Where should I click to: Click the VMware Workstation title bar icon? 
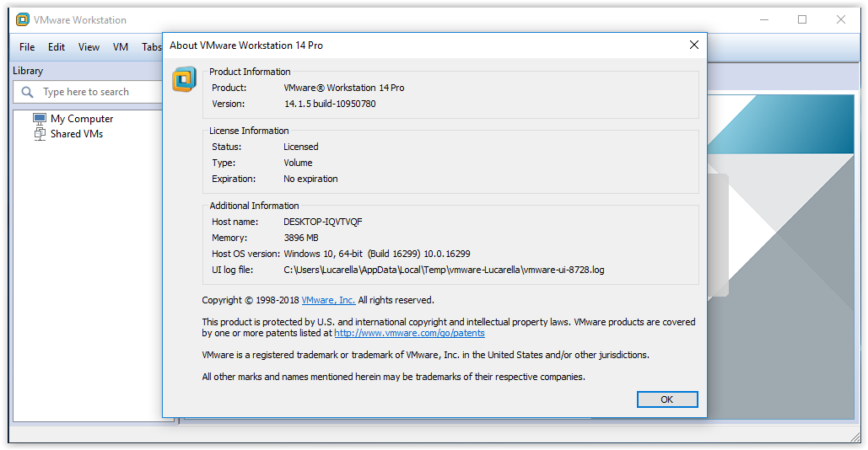point(23,20)
